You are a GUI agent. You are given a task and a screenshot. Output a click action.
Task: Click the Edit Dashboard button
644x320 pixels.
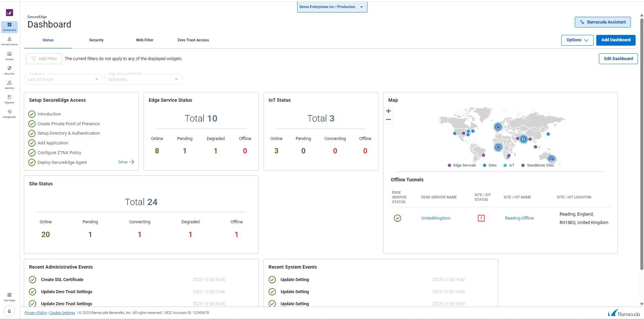click(x=618, y=58)
